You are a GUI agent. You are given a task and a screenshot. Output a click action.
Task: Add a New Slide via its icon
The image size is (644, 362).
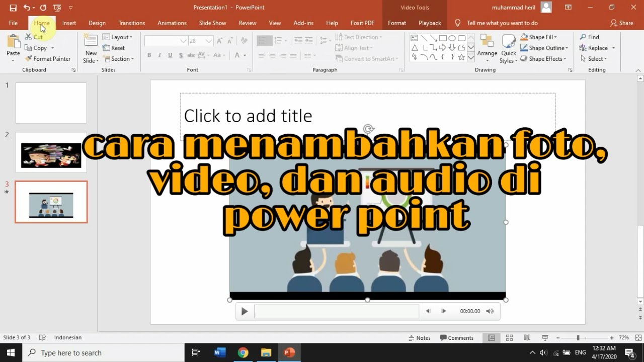[91, 41]
